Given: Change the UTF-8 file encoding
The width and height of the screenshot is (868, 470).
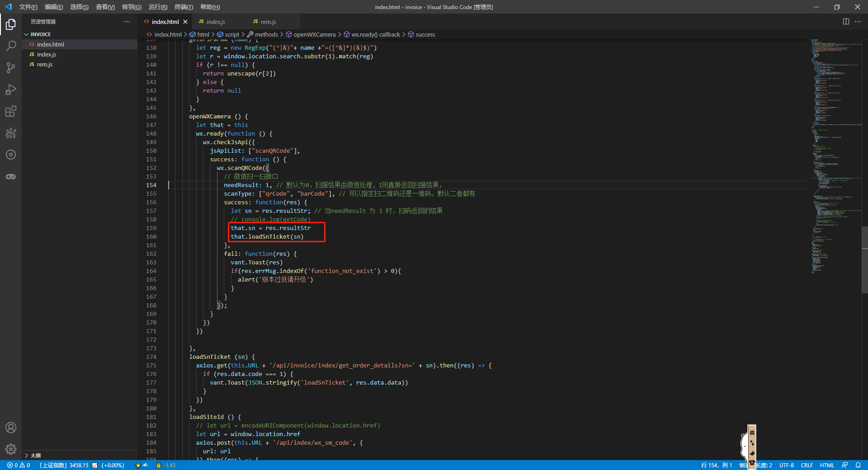Looking at the screenshot, I should [787, 465].
